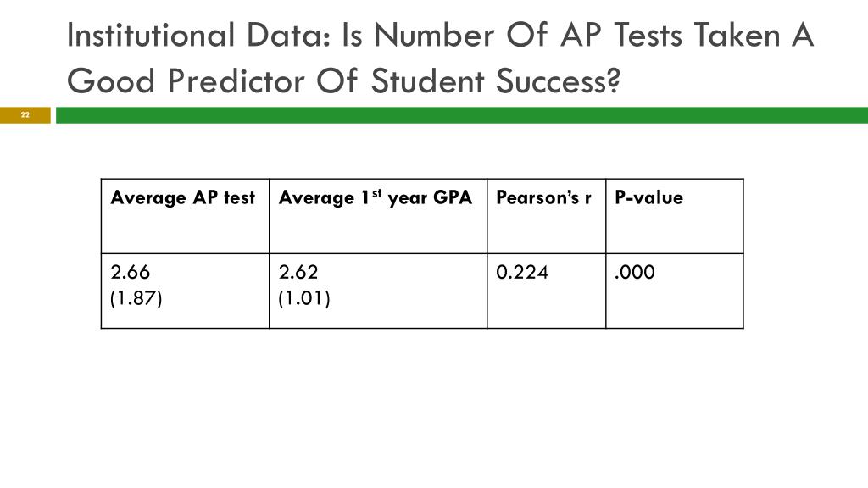868x488 pixels.
Task: Click the slide title text
Action: point(440,58)
